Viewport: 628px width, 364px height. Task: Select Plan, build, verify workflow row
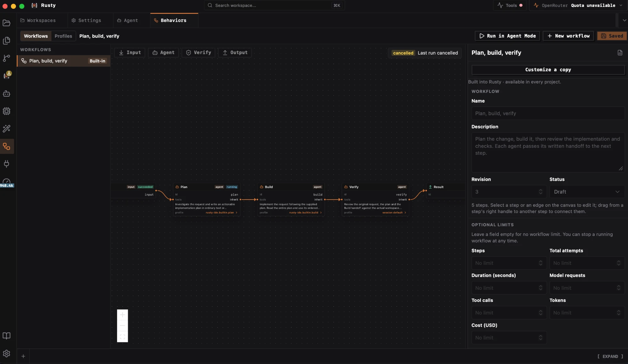point(63,61)
